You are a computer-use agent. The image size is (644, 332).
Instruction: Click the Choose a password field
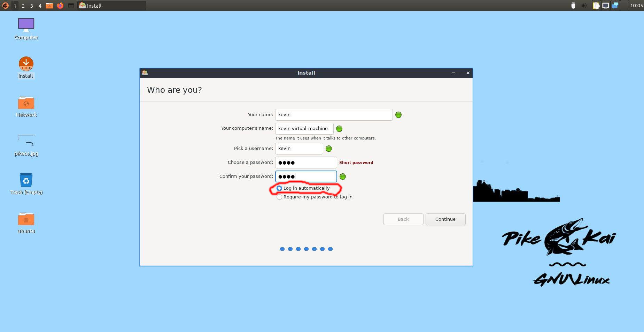pos(306,163)
